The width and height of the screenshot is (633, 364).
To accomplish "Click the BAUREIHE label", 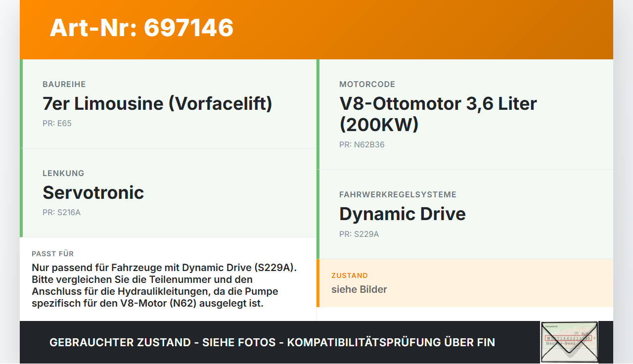I will (64, 85).
